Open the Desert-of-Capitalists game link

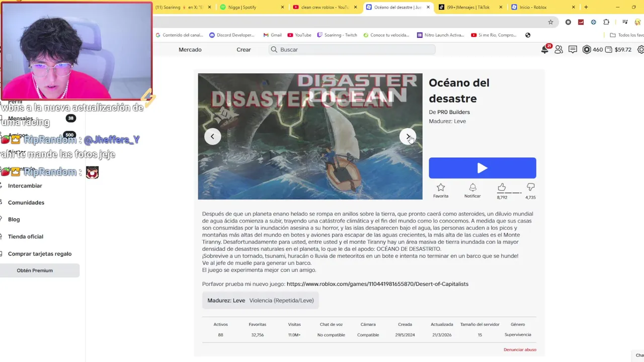coord(377,284)
